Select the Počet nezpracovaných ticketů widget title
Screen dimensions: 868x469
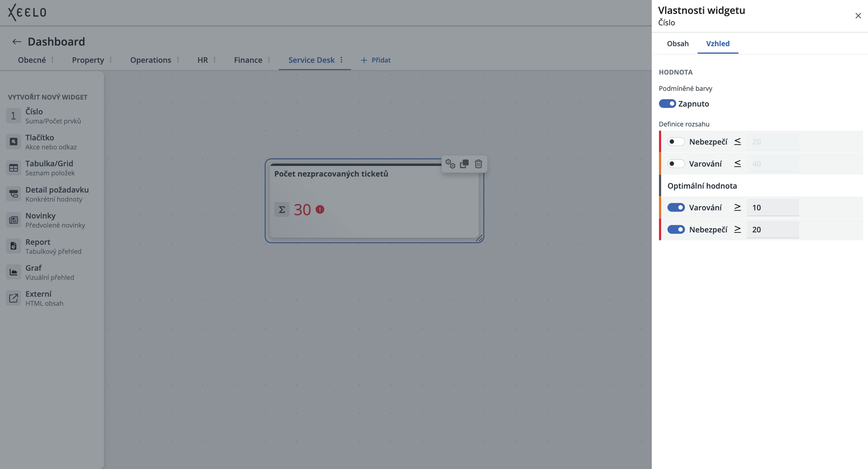331,174
